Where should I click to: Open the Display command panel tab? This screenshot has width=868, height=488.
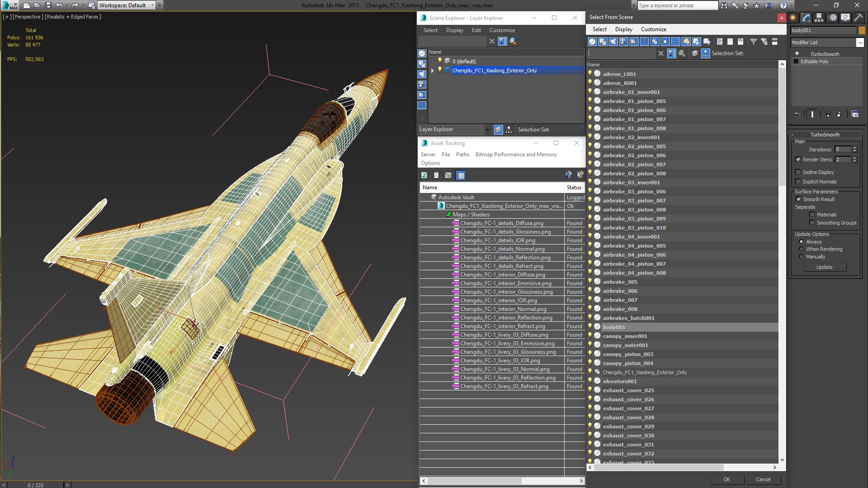(x=845, y=18)
